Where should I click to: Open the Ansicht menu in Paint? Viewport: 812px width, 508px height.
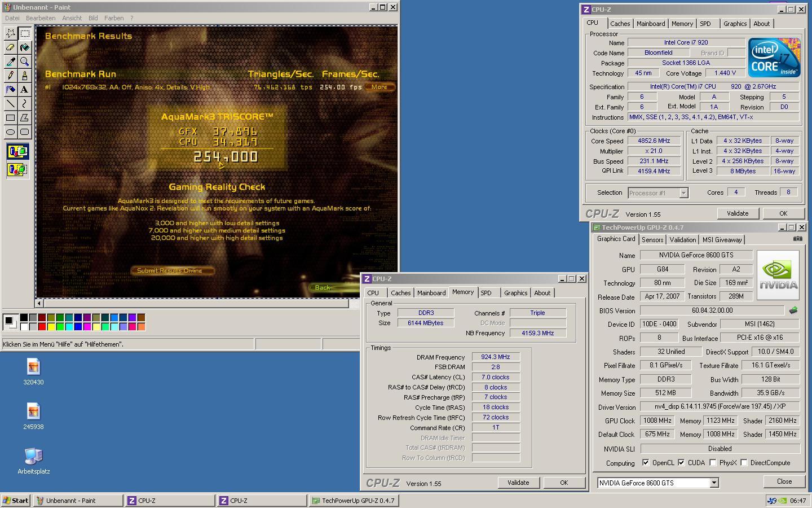click(72, 18)
